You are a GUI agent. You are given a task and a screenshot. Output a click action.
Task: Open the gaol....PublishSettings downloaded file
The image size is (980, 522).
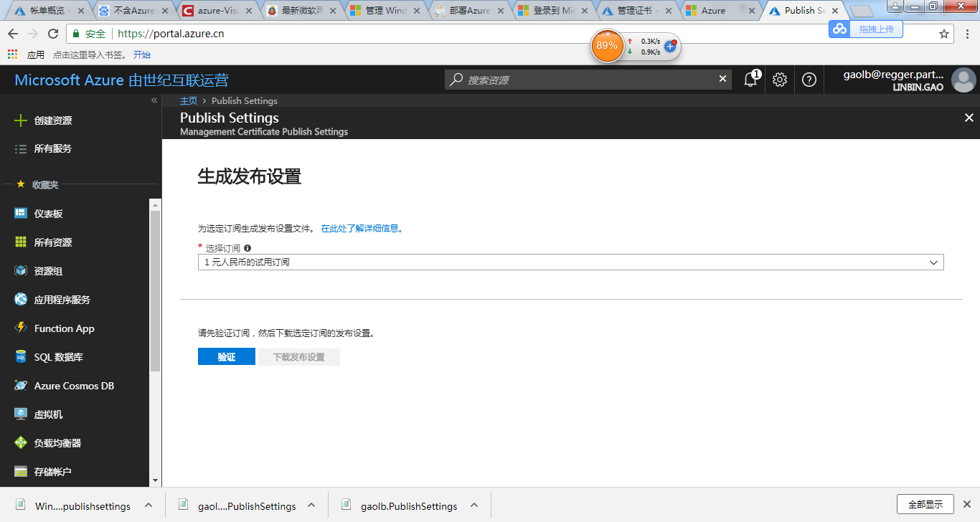[247, 506]
